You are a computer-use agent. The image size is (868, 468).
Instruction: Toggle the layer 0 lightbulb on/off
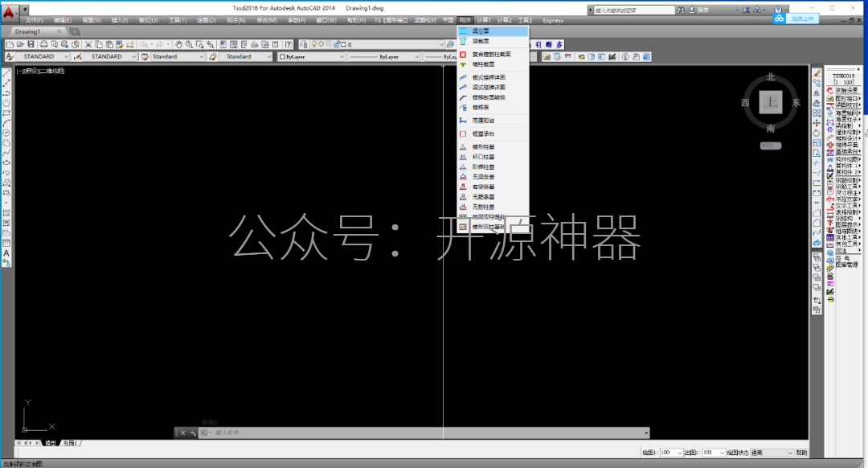314,44
